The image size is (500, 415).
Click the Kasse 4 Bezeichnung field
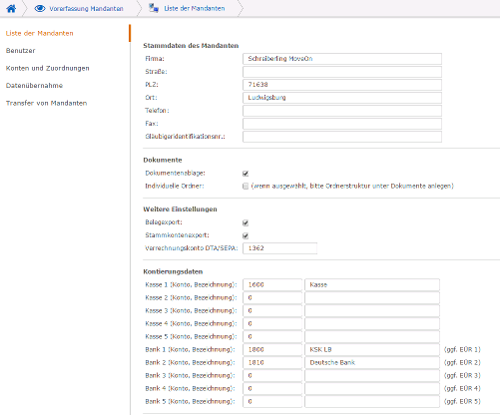372,324
